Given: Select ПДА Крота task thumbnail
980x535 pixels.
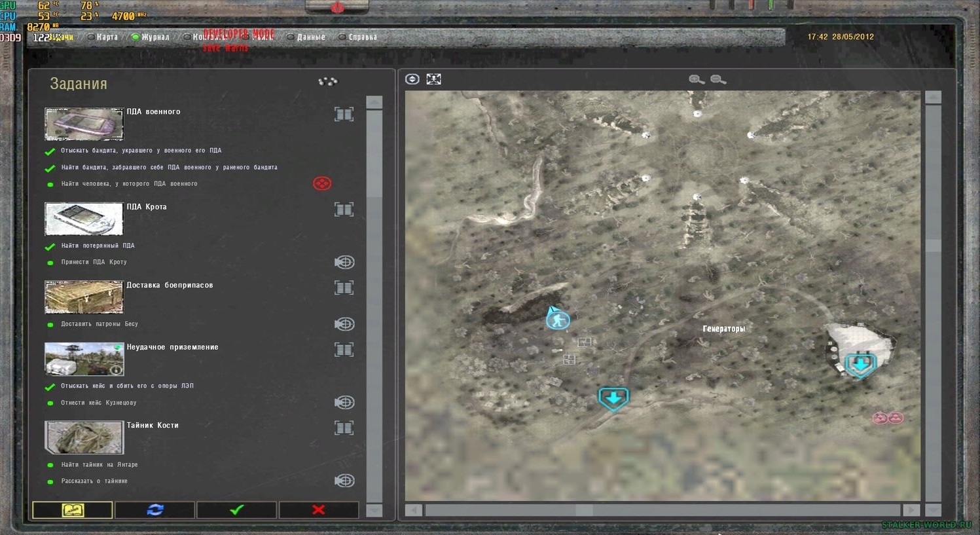Looking at the screenshot, I should coord(84,219).
